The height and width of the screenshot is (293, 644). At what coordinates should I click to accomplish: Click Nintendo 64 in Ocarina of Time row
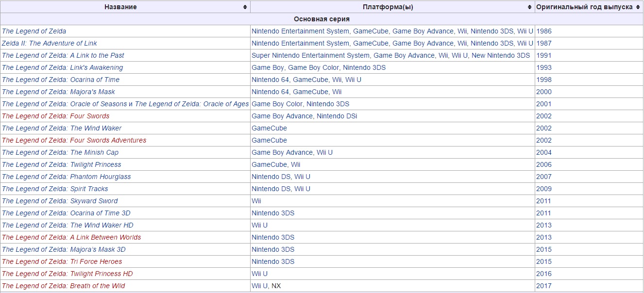[270, 80]
